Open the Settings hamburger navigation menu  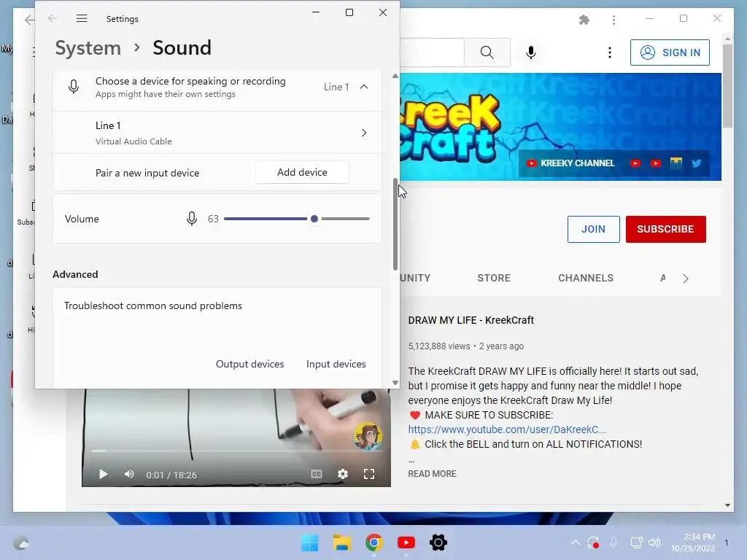(x=82, y=18)
